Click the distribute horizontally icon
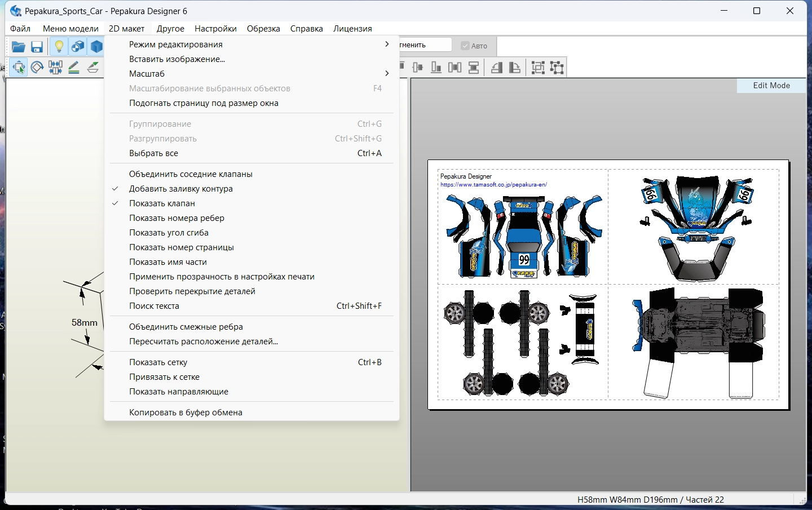This screenshot has width=812, height=510. (454, 68)
